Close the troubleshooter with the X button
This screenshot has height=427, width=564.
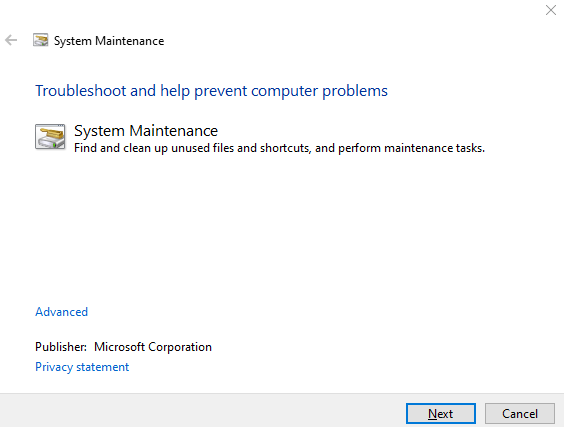pos(551,10)
